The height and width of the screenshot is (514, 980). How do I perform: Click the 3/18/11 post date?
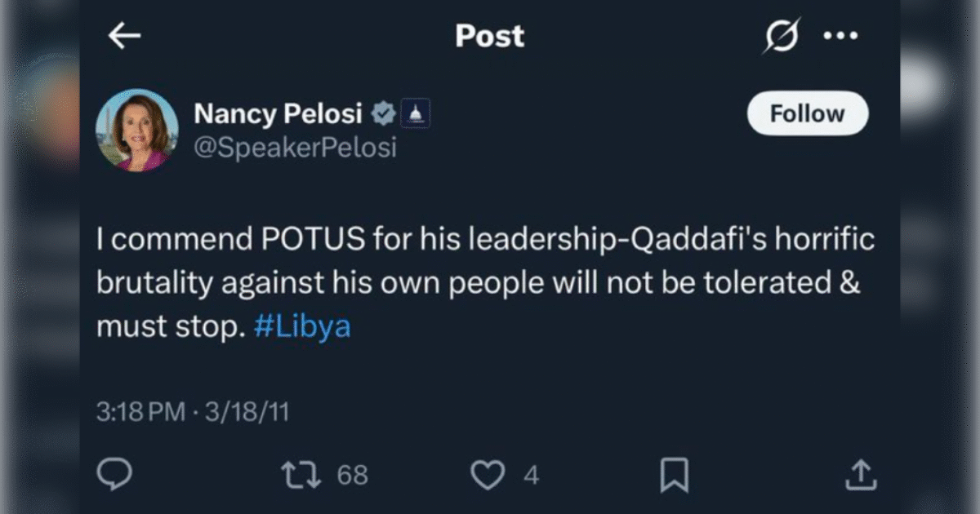coord(247,412)
